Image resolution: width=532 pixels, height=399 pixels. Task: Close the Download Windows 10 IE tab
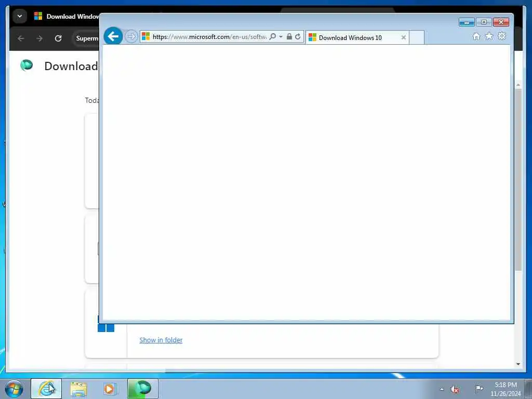(403, 37)
